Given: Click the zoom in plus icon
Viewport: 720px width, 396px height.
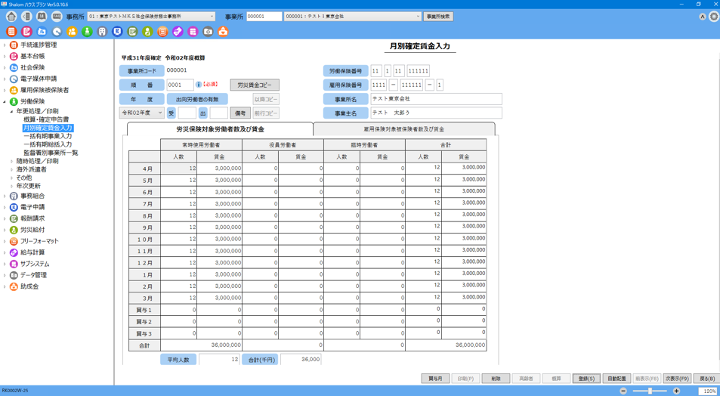Looking at the screenshot, I should [x=676, y=391].
